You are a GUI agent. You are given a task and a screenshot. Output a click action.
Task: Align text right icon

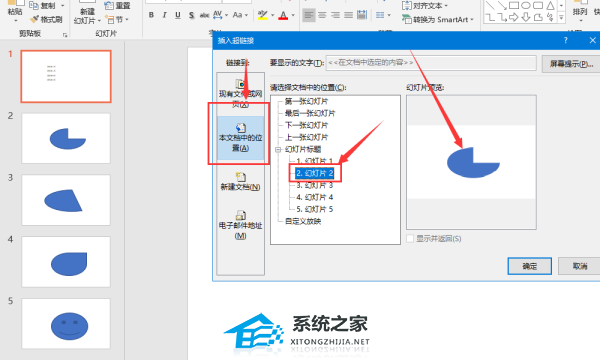tap(335, 15)
